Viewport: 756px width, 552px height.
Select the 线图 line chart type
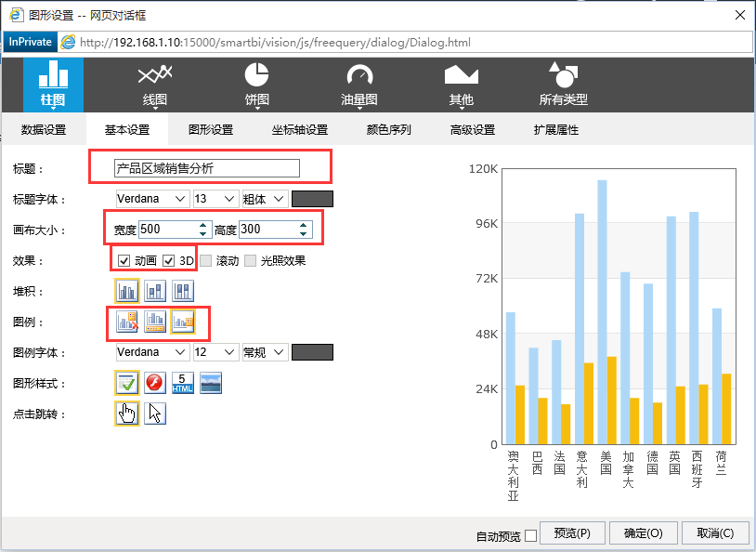[x=155, y=85]
